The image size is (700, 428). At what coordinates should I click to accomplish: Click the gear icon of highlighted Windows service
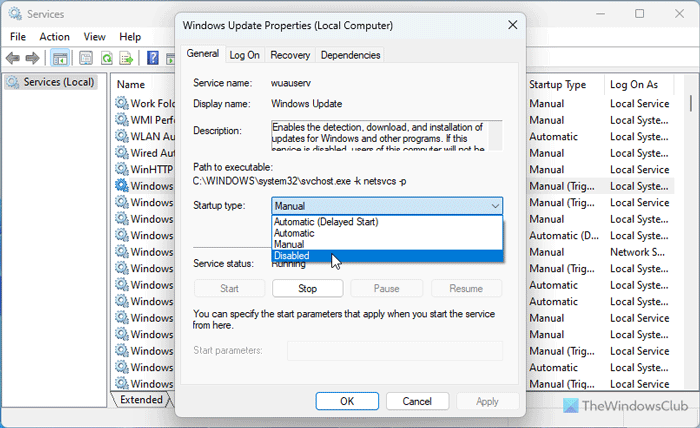point(122,186)
